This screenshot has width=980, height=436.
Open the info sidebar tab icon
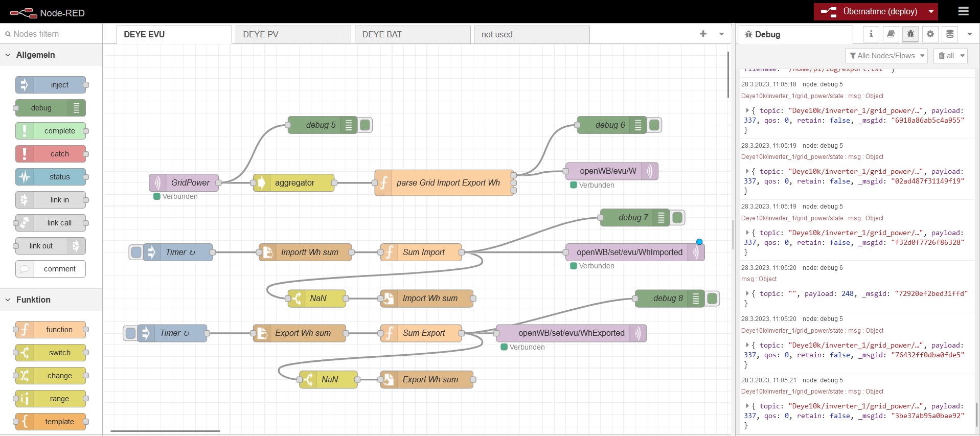[x=871, y=34]
